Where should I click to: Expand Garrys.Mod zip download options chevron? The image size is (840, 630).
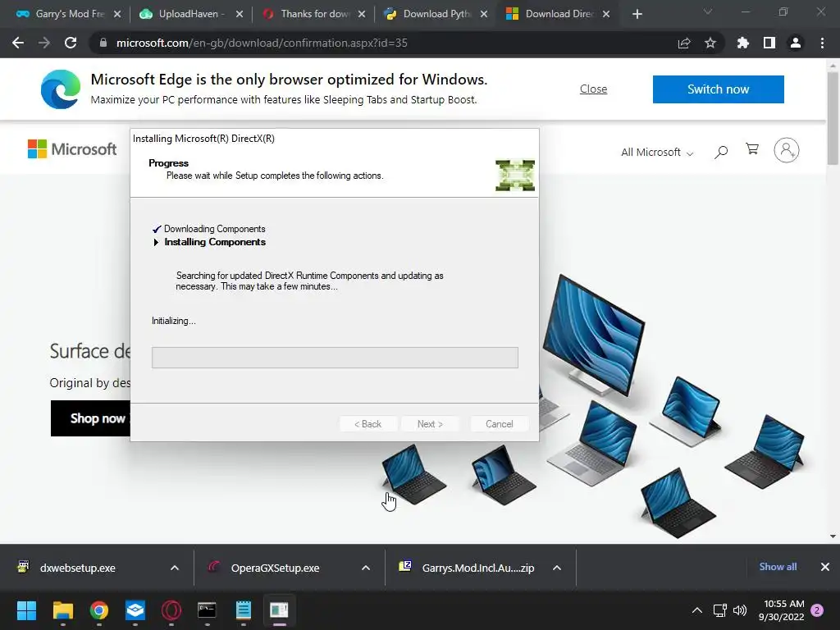point(557,568)
